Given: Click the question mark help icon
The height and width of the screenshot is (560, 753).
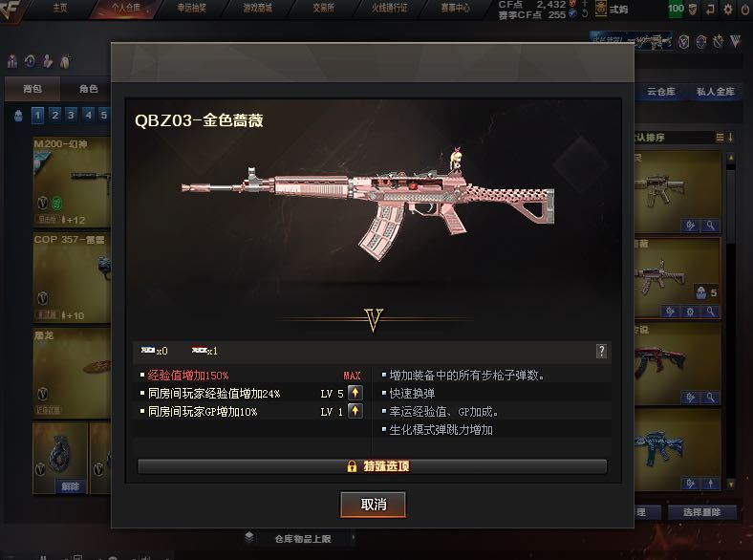Looking at the screenshot, I should pos(601,351).
